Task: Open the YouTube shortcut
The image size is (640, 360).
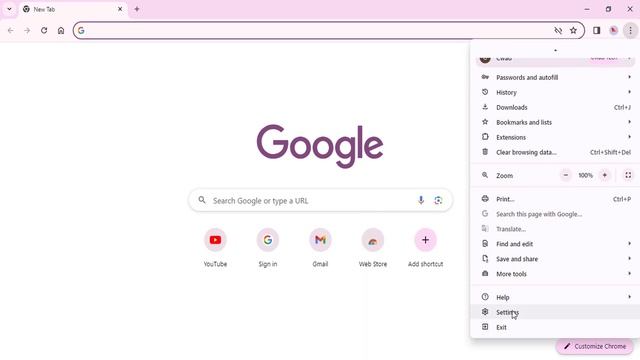Action: [x=215, y=248]
